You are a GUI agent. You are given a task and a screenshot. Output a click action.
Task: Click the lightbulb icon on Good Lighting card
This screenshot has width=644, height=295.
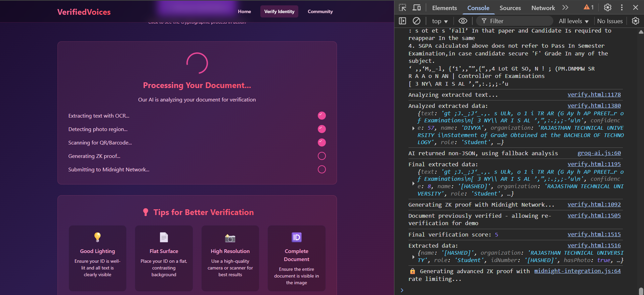click(97, 237)
